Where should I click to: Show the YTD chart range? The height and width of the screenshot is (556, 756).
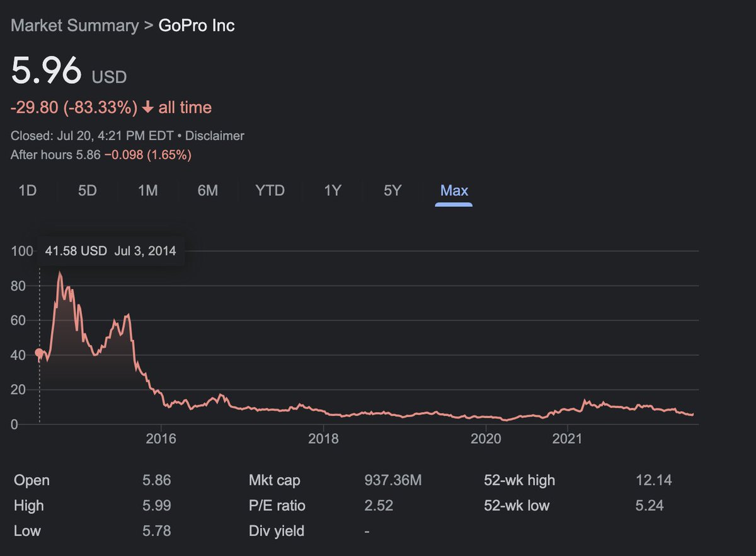click(x=270, y=190)
